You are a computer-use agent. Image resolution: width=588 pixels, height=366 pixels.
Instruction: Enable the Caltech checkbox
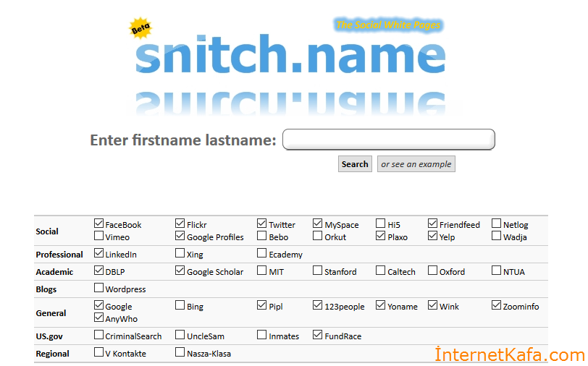coord(381,271)
